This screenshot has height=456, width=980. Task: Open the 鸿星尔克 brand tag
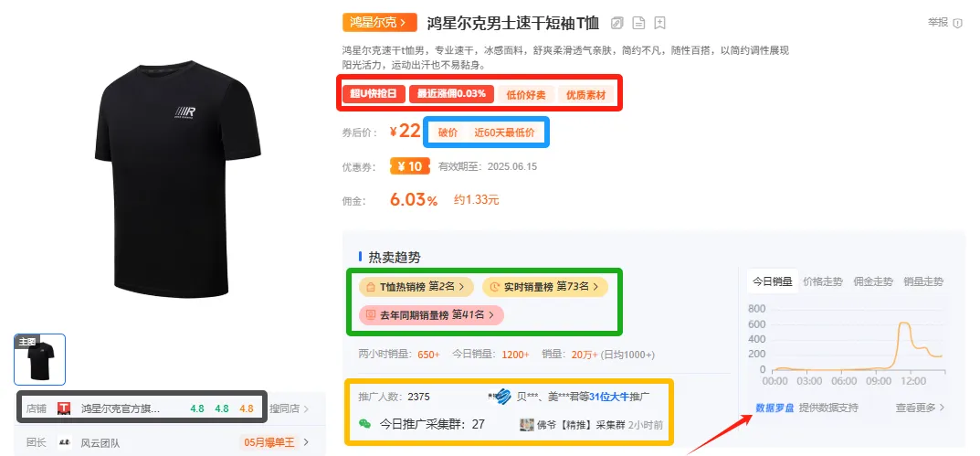click(x=379, y=23)
